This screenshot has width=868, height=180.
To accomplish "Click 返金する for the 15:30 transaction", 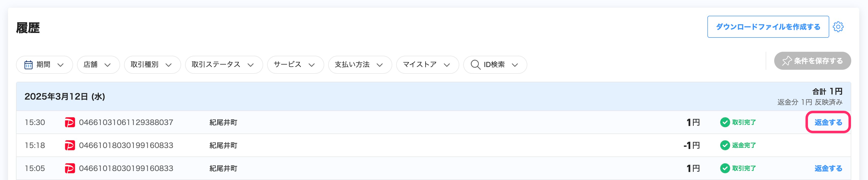I will 828,122.
